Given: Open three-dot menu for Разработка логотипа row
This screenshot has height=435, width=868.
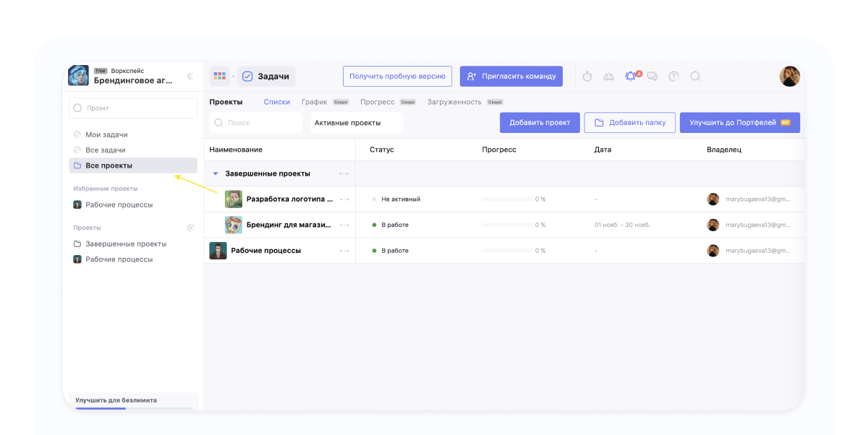Looking at the screenshot, I should (x=344, y=199).
